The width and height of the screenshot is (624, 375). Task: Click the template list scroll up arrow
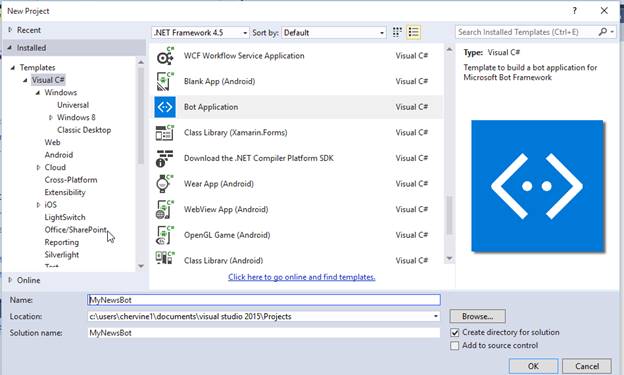(449, 49)
